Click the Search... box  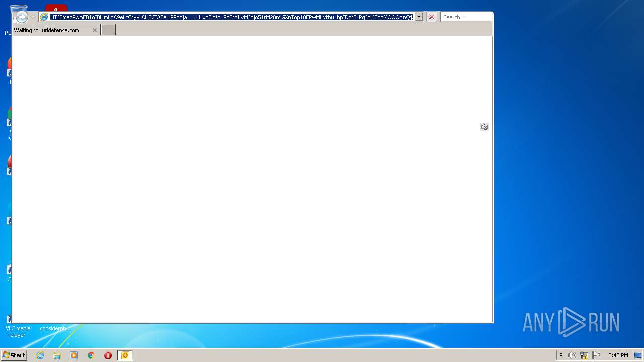click(x=466, y=17)
